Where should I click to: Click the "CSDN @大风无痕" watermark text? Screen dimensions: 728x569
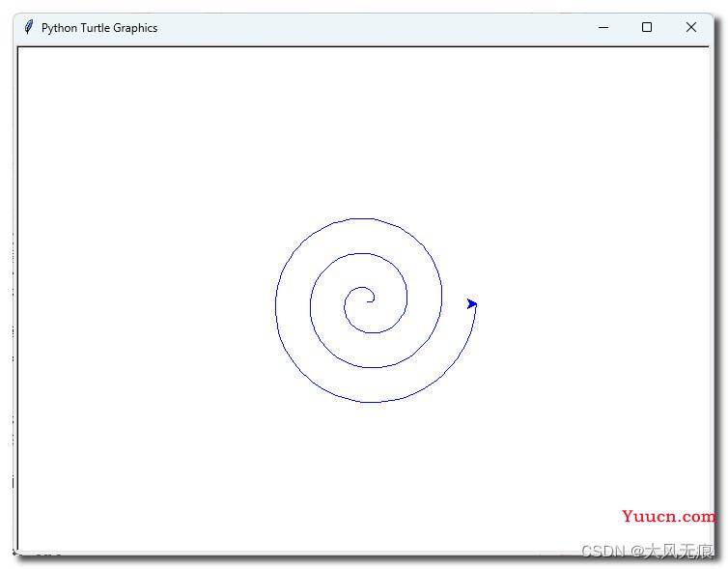(647, 551)
